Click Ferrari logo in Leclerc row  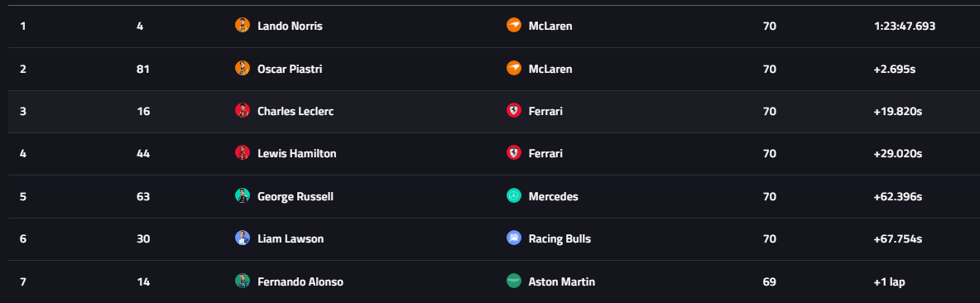coord(514,111)
